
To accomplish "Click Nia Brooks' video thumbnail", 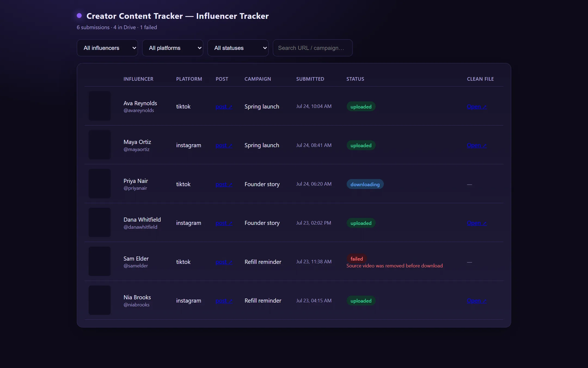I will (x=100, y=300).
